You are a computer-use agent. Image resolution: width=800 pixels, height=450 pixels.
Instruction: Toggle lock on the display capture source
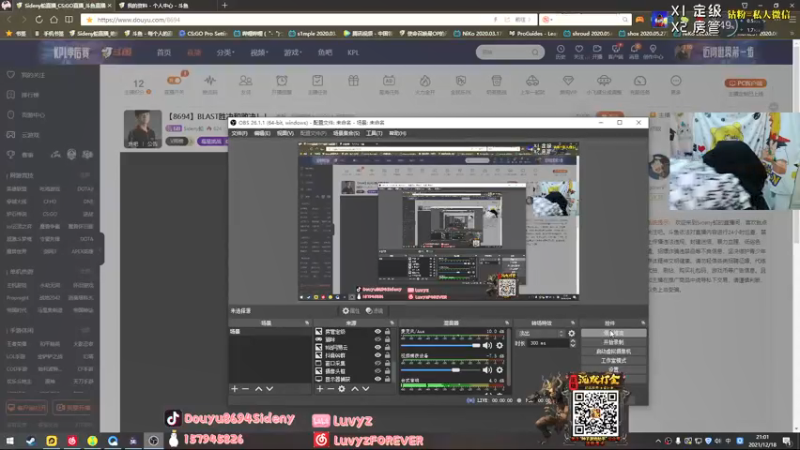(x=387, y=379)
